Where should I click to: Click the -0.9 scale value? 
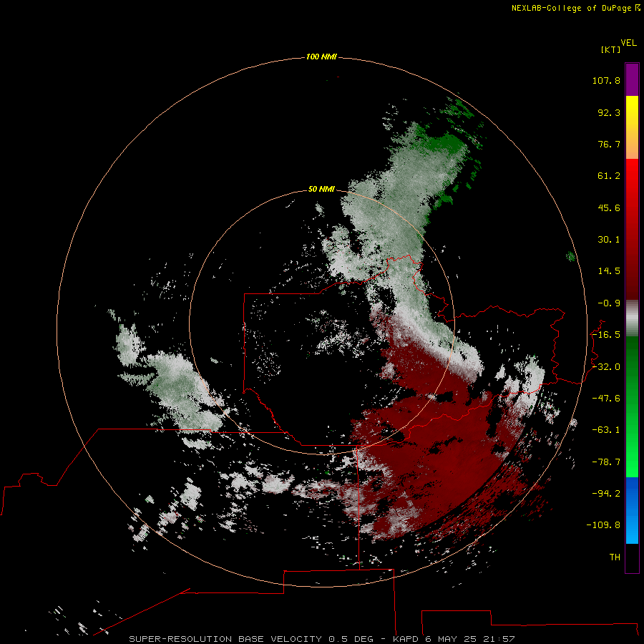pos(609,303)
